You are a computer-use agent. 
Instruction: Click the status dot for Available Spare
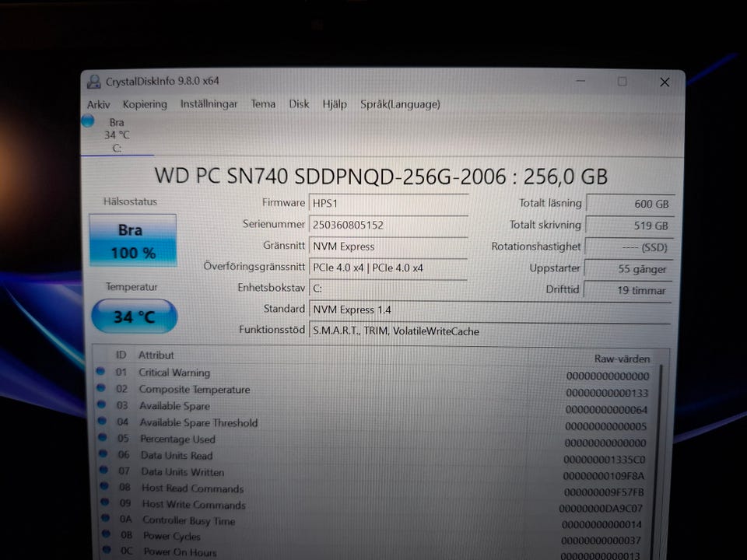pyautogui.click(x=101, y=404)
